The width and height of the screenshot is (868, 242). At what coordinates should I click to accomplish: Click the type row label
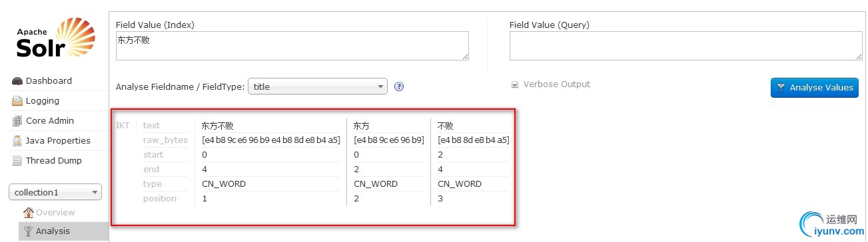(153, 184)
